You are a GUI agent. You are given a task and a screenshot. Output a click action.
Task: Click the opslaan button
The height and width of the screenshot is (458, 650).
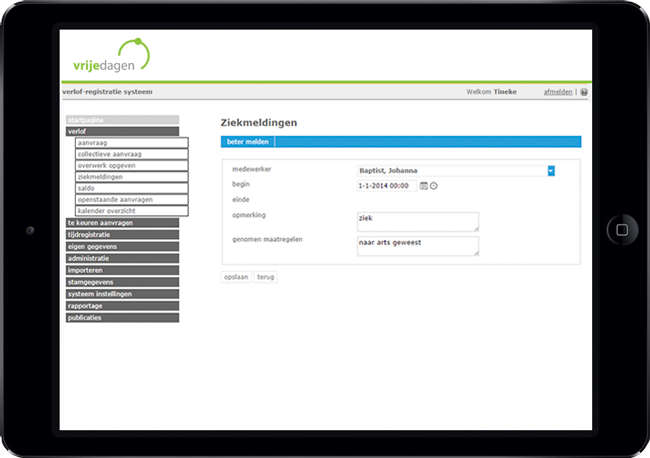pos(236,277)
